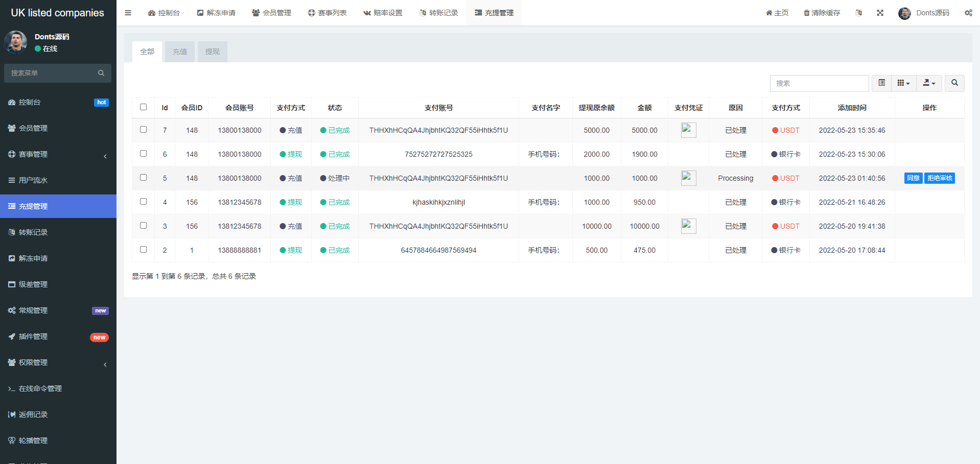The image size is (980, 464).
Task: Open the export data dropdown
Action: pyautogui.click(x=929, y=83)
